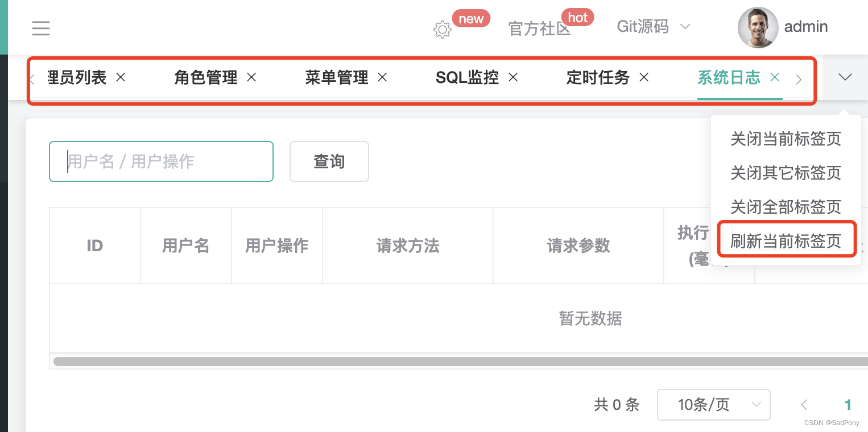868x432 pixels.
Task: Open the 官方社区 link with hot badge
Action: 539,30
